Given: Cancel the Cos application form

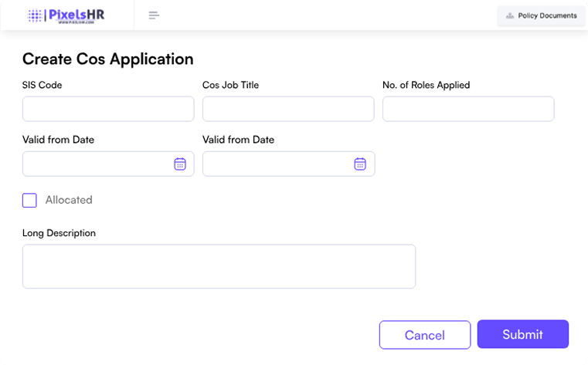Looking at the screenshot, I should coord(424,335).
